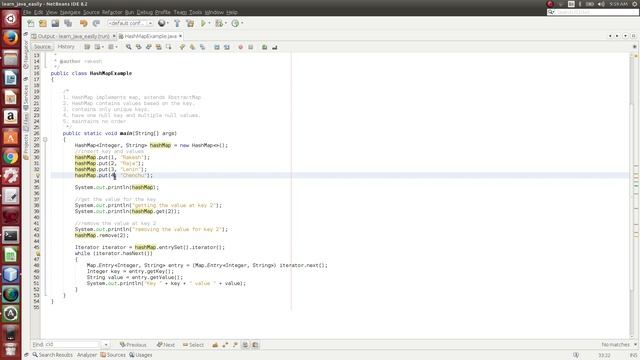Start macro recording with red dot
The width and height of the screenshot is (640, 360).
coord(240,47)
